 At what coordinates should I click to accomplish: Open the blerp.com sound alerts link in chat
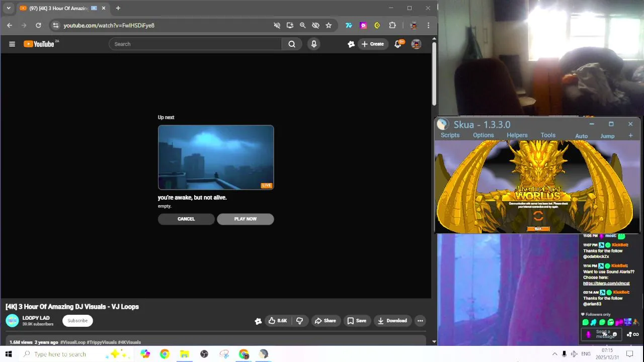pyautogui.click(x=606, y=284)
